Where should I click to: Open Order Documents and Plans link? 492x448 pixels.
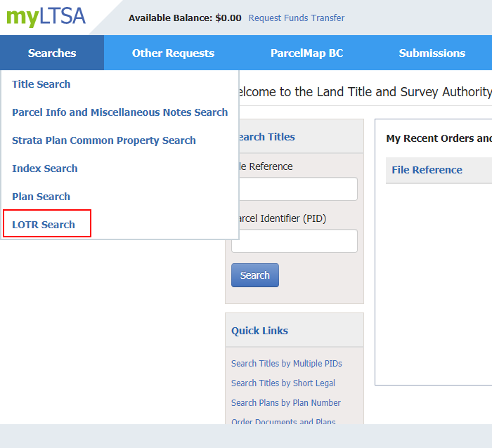coord(283,421)
